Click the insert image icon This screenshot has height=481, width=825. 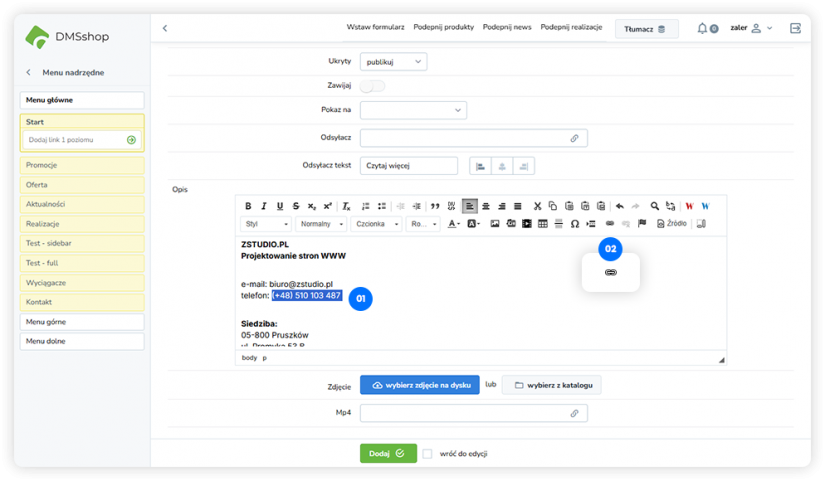[494, 224]
